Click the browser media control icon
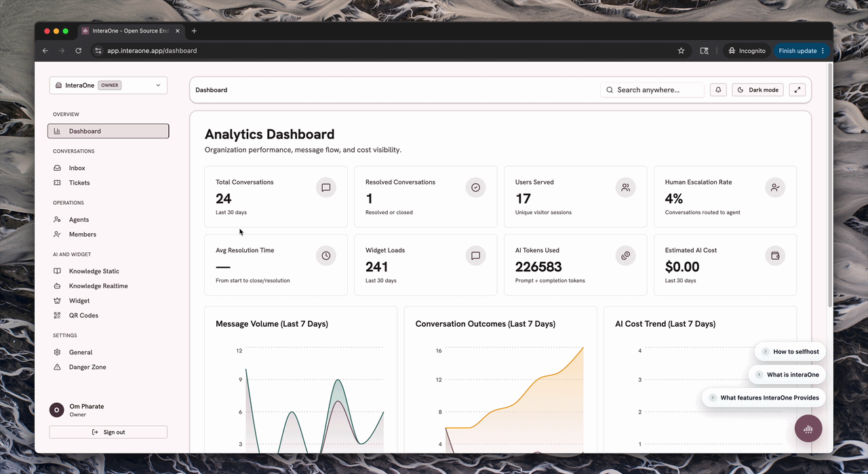Screen dimensions: 868x474 coord(705,51)
